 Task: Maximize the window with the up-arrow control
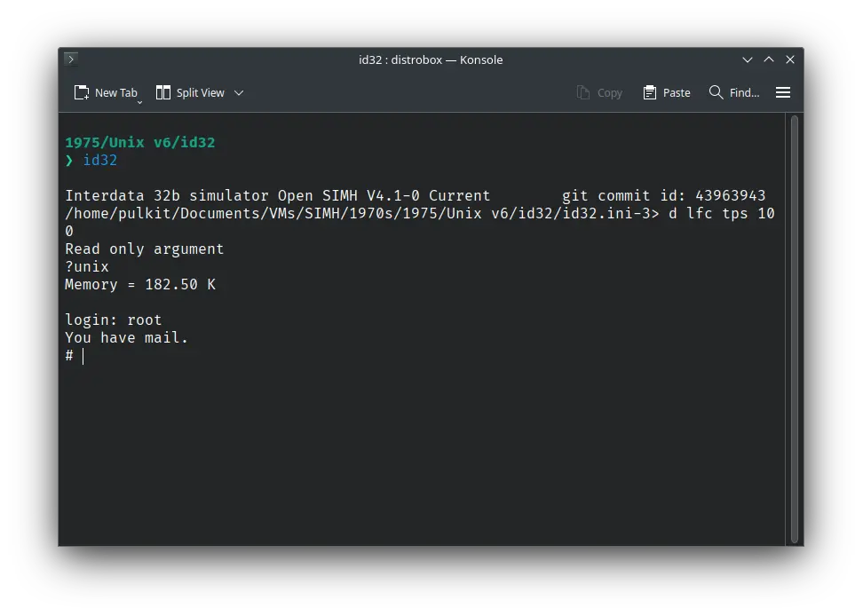(769, 59)
